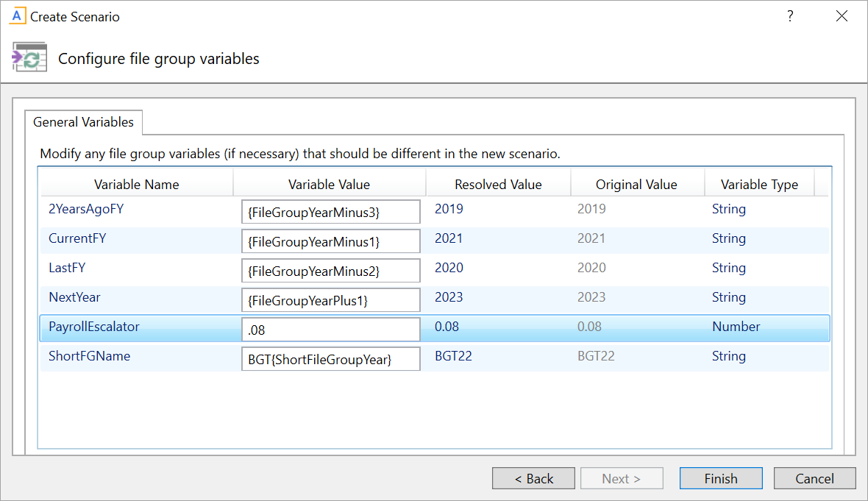Click the ShortFGName variable value field
Screen dimensions: 868x501
pyautogui.click(x=330, y=359)
